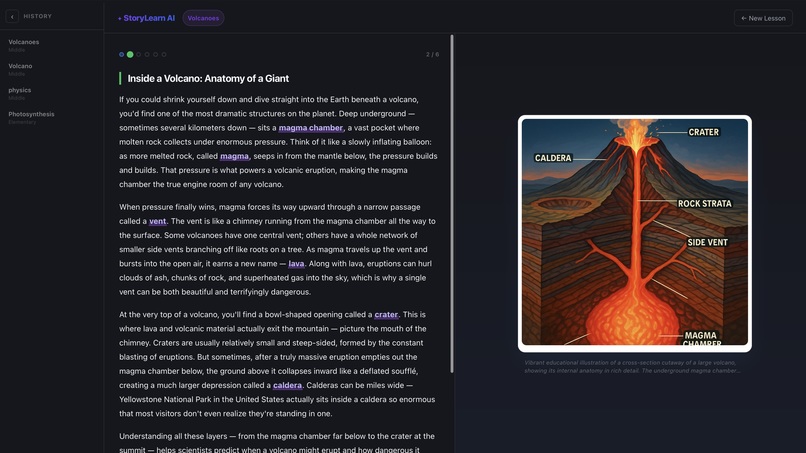Select the current green page two dot
The image size is (806, 453).
(x=130, y=55)
